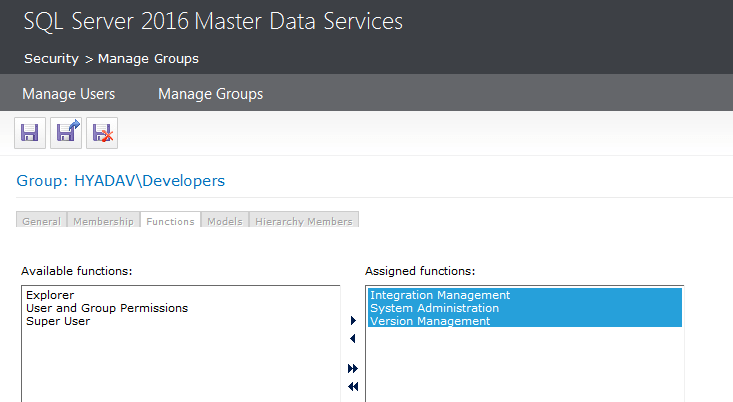Click the SQL Server 2016 Master Data Services title
733x402 pixels.
click(213, 22)
